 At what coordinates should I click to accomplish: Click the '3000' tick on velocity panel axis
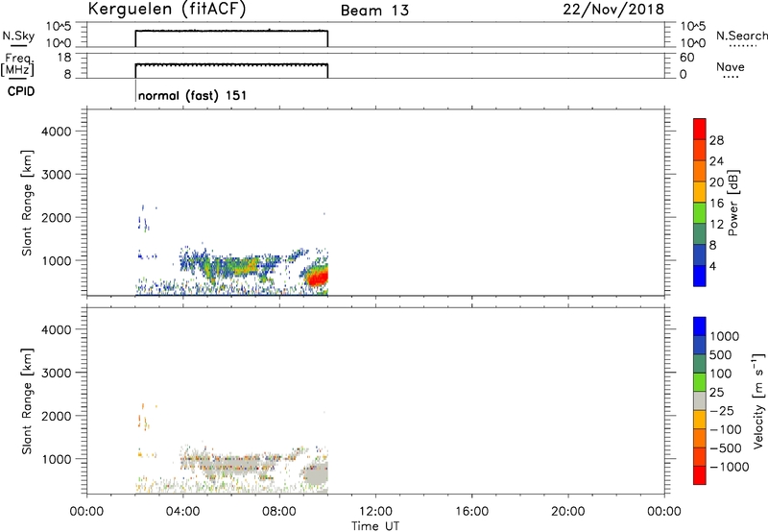[57, 374]
